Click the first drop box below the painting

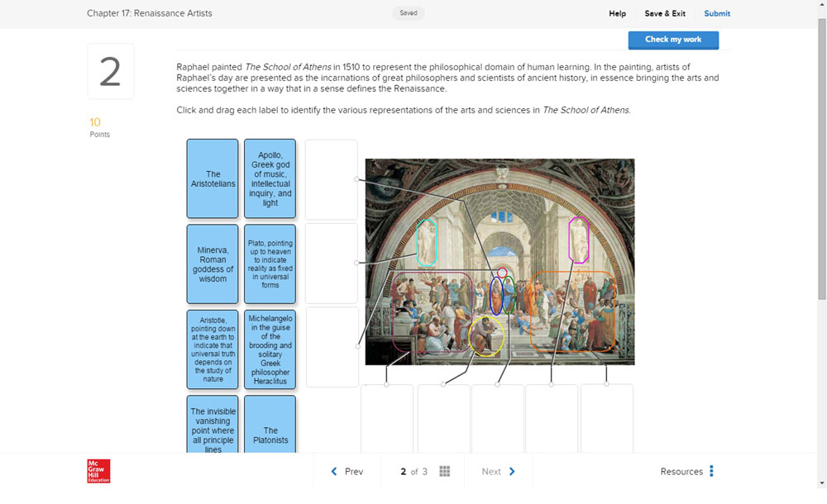[x=387, y=419]
